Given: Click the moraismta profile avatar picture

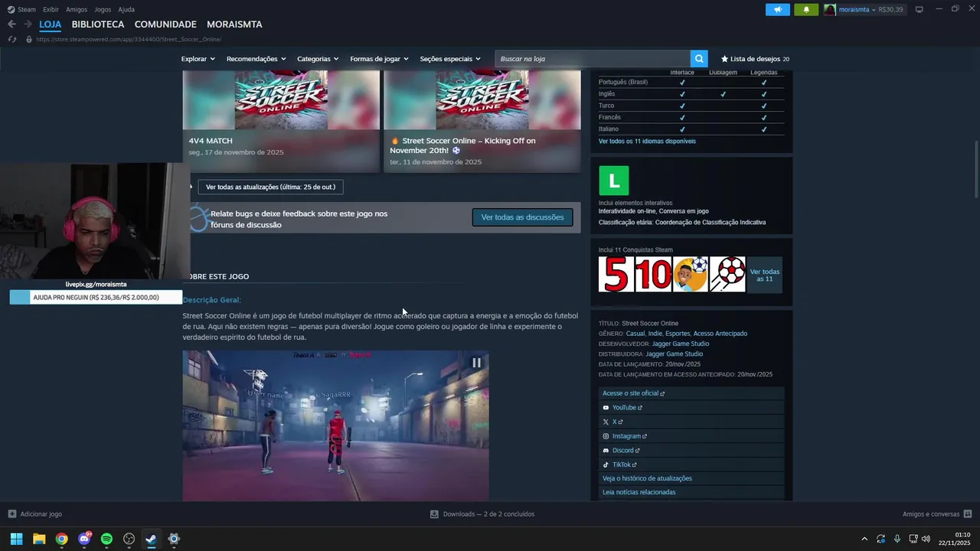Looking at the screenshot, I should pyautogui.click(x=830, y=9).
